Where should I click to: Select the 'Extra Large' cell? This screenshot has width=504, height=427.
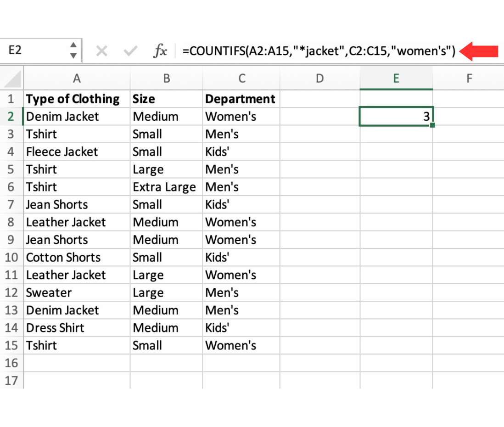pyautogui.click(x=167, y=187)
